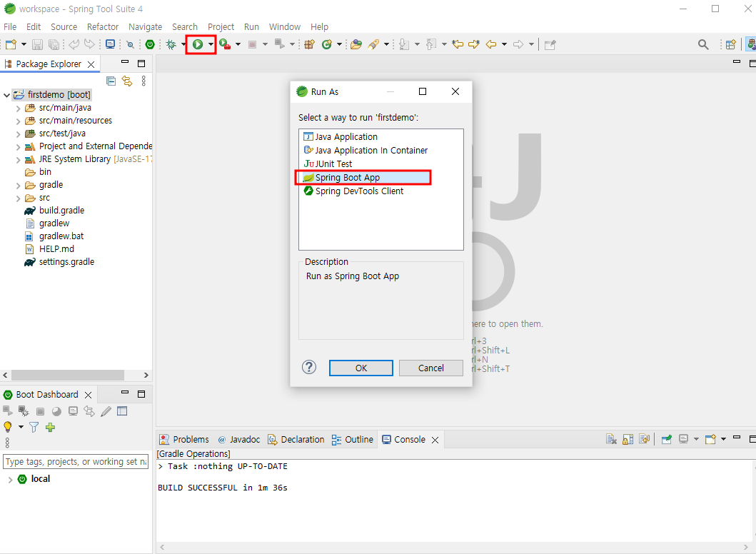Click the green plus icon in Boot Dashboard
The width and height of the screenshot is (756, 554).
pos(50,427)
